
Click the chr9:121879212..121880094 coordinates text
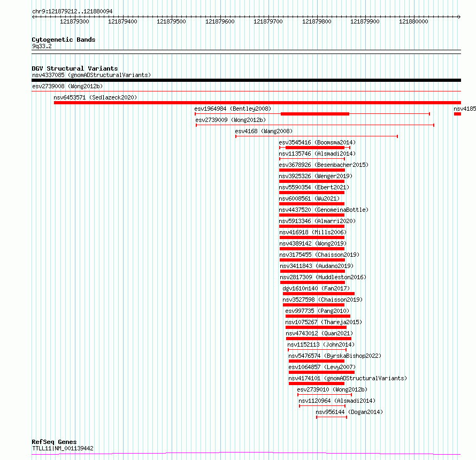72,11
